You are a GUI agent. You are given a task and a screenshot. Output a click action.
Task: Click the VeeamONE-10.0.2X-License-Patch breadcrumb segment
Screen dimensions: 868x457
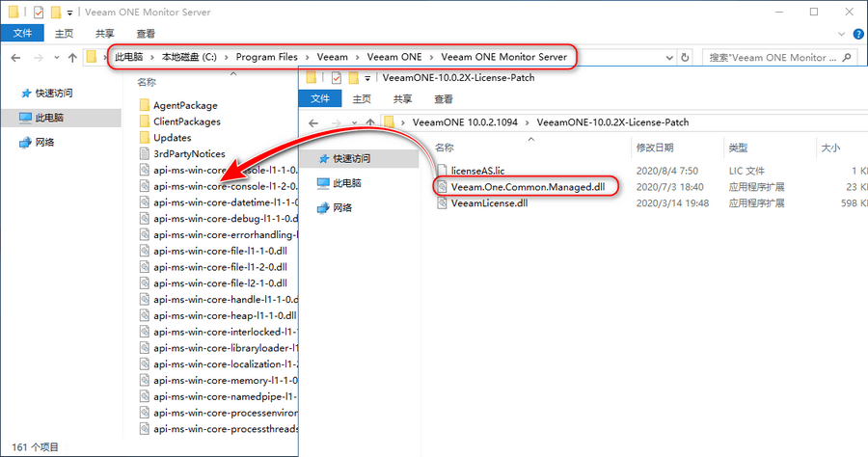(612, 122)
